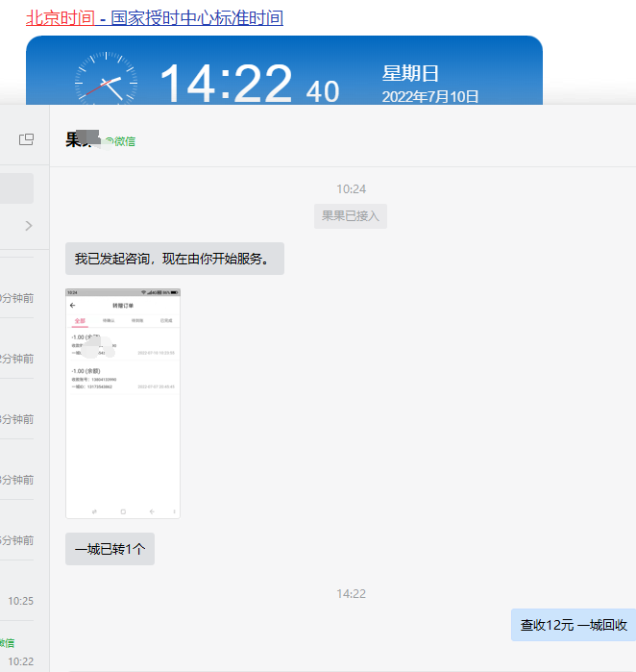Click the 我已发起咨询 message bubble
636x672 pixels.
coord(174,259)
